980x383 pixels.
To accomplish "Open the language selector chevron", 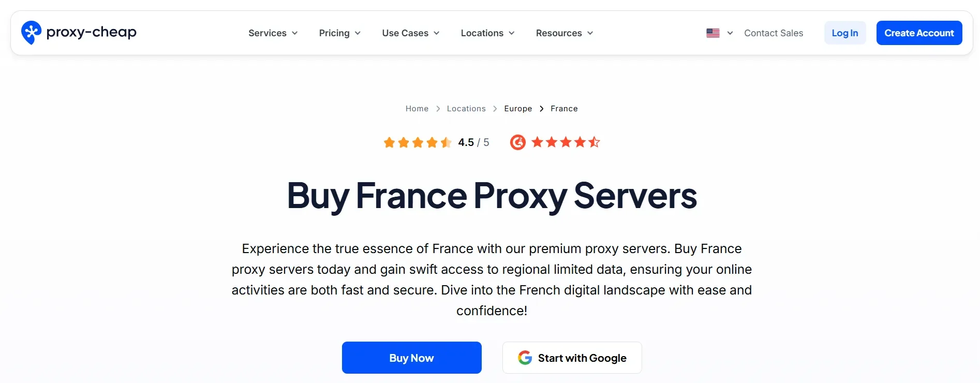I will (730, 33).
